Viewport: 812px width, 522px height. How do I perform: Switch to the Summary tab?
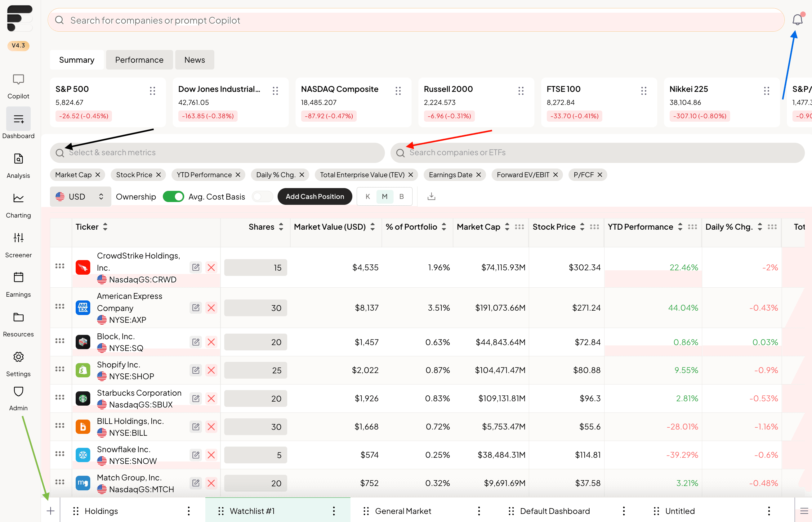click(77, 60)
